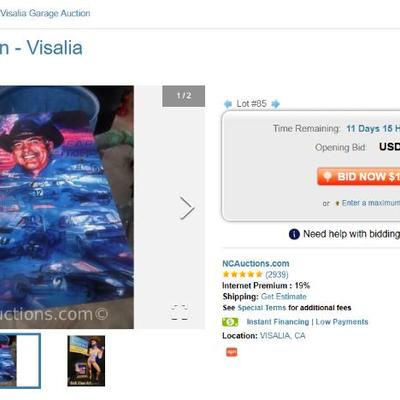The image size is (400, 400).
Task: Open the (2939) reviews count
Action: 277,274
